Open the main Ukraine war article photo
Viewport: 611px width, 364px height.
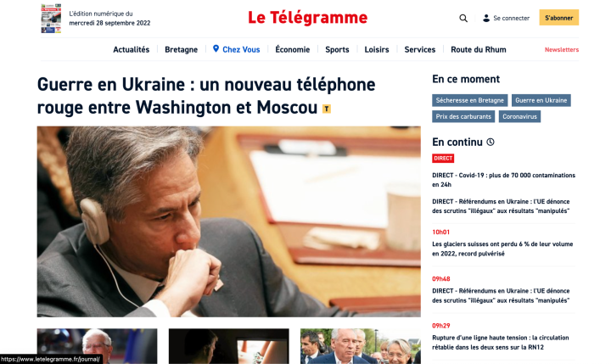[x=229, y=221]
